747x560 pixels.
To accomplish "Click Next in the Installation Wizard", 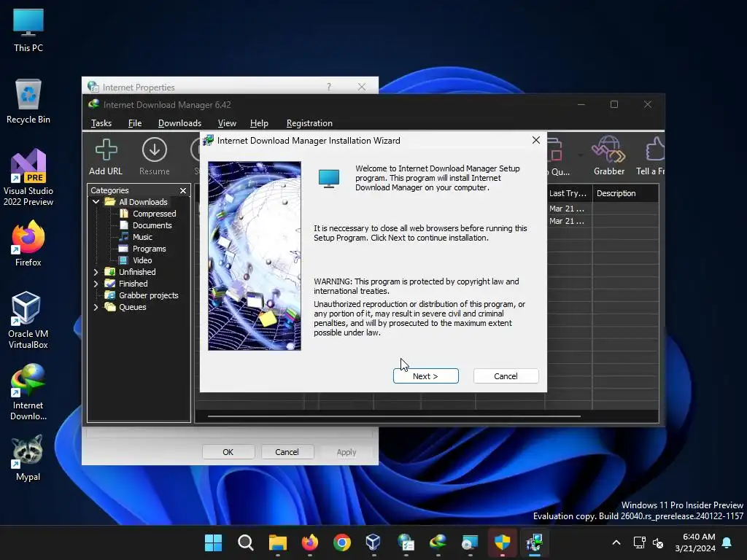I will pos(425,376).
